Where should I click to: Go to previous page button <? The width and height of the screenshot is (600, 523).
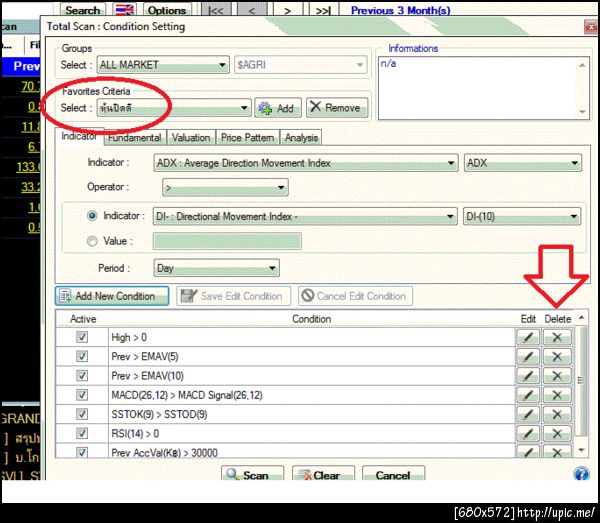click(251, 10)
